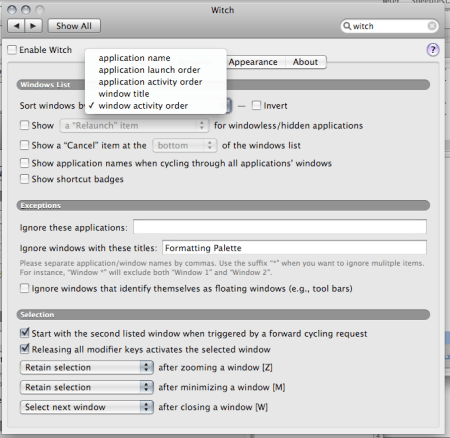Enable Show shortcut badges
This screenshot has width=450, height=438.
tap(24, 179)
